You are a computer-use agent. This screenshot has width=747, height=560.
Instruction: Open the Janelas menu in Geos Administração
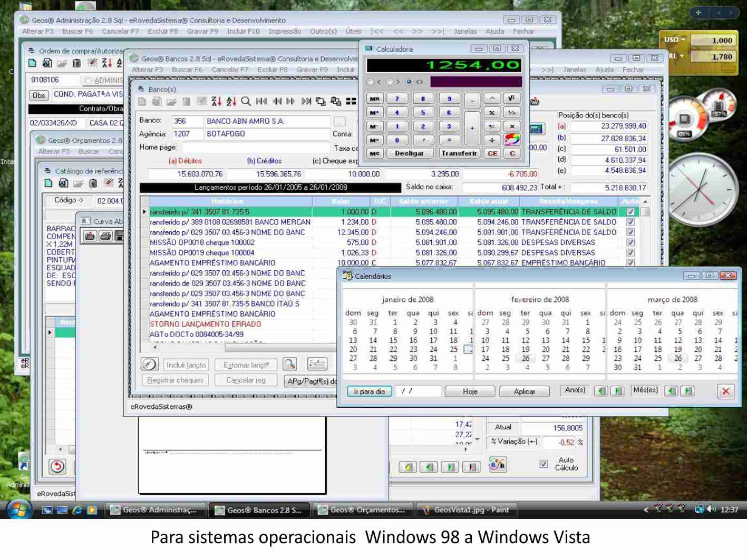(465, 31)
